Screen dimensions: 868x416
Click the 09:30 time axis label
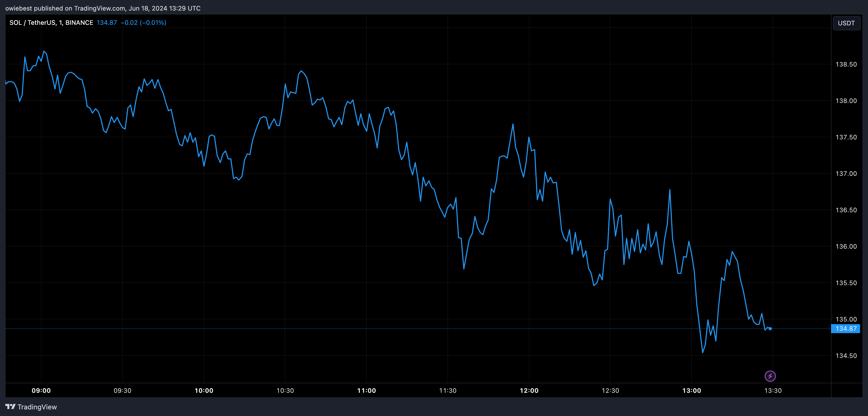(x=122, y=390)
